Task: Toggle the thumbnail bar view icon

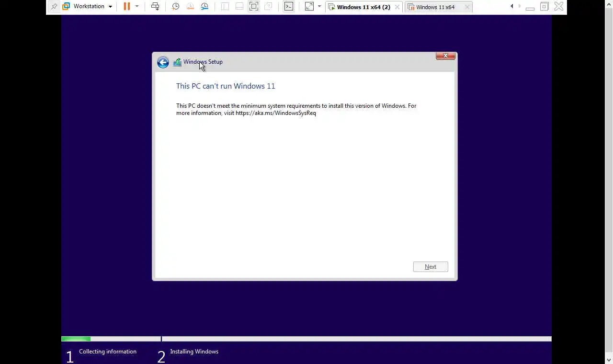Action: point(239,7)
